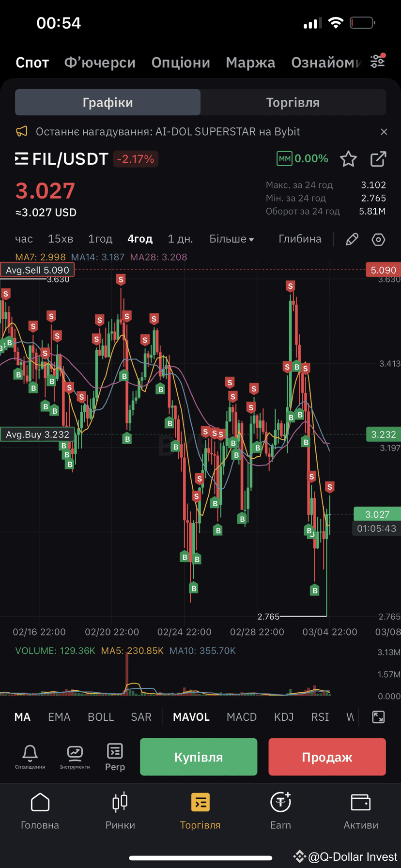Screen dimensions: 401x868
Task: Open the Глибина depth view
Action: tap(300, 239)
